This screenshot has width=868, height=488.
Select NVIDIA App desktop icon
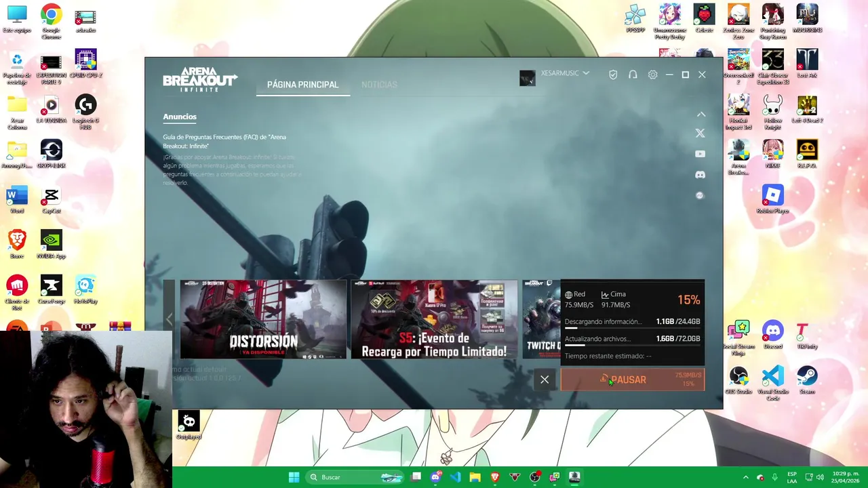click(51, 245)
